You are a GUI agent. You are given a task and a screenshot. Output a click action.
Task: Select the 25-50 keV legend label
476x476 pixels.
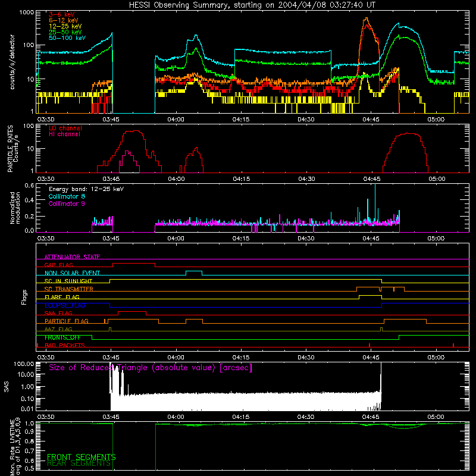point(65,32)
